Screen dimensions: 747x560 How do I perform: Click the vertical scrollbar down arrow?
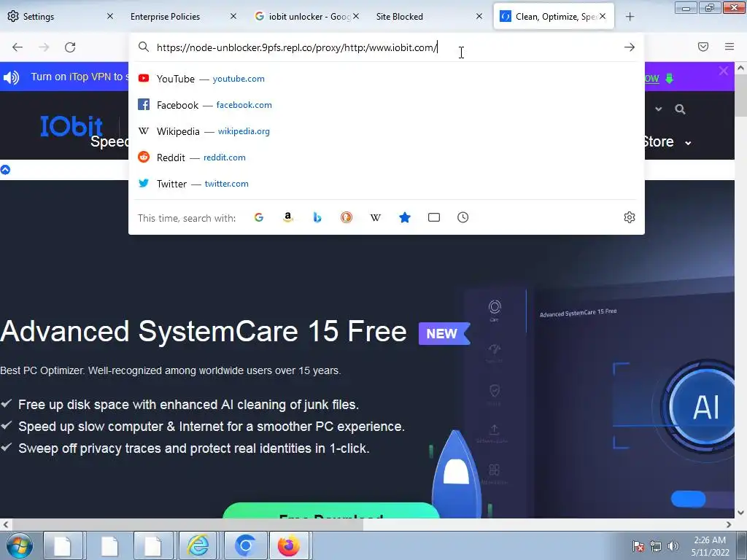click(x=740, y=513)
